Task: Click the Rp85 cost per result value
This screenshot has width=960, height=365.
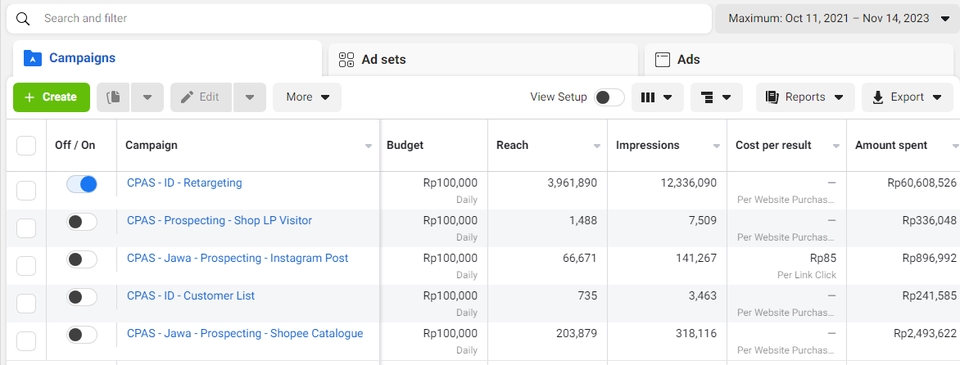Action: tap(822, 258)
